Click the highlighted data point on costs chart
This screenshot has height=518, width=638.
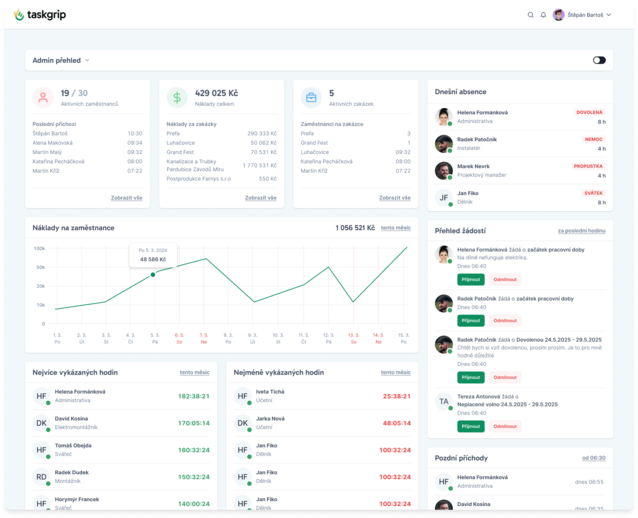coord(153,275)
